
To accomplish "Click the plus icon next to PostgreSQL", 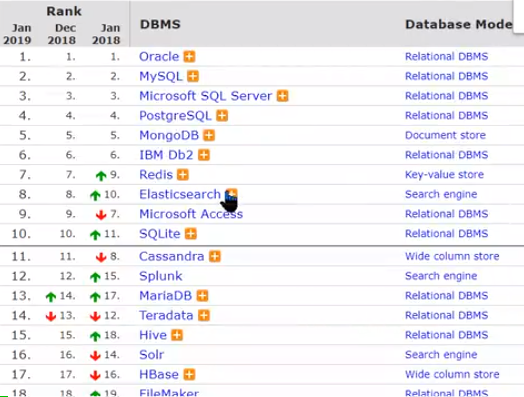I will click(x=222, y=116).
